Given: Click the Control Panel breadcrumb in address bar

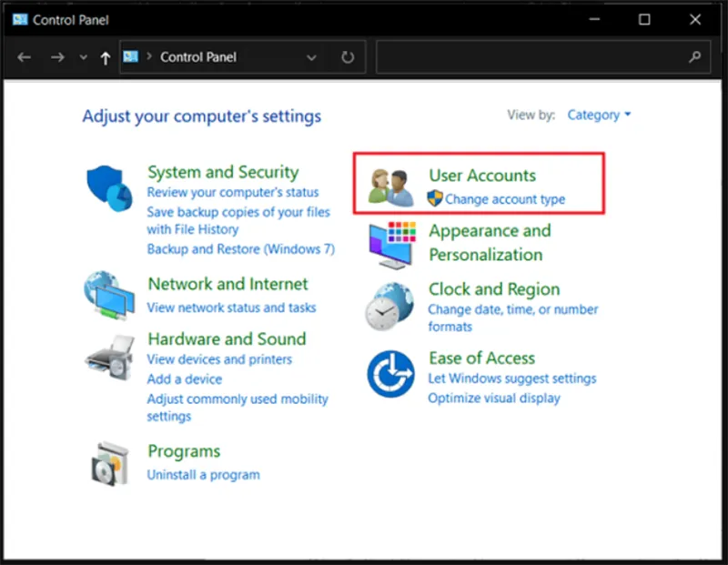Looking at the screenshot, I should point(198,57).
